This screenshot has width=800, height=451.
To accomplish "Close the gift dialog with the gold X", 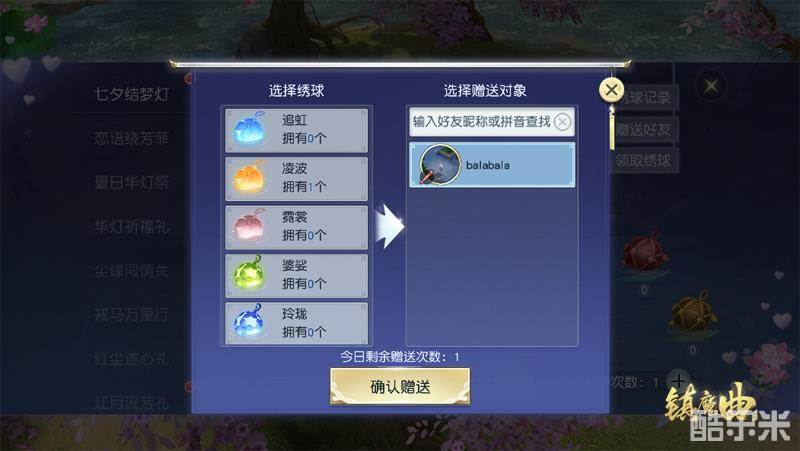I will (x=611, y=90).
